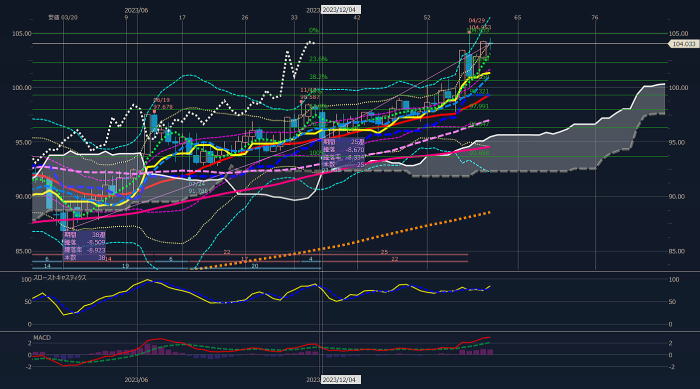Click 85.00 on the left price axis

(x=23, y=251)
